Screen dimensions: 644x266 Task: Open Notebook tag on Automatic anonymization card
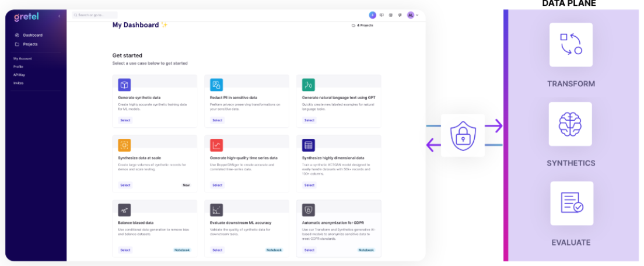[366, 250]
